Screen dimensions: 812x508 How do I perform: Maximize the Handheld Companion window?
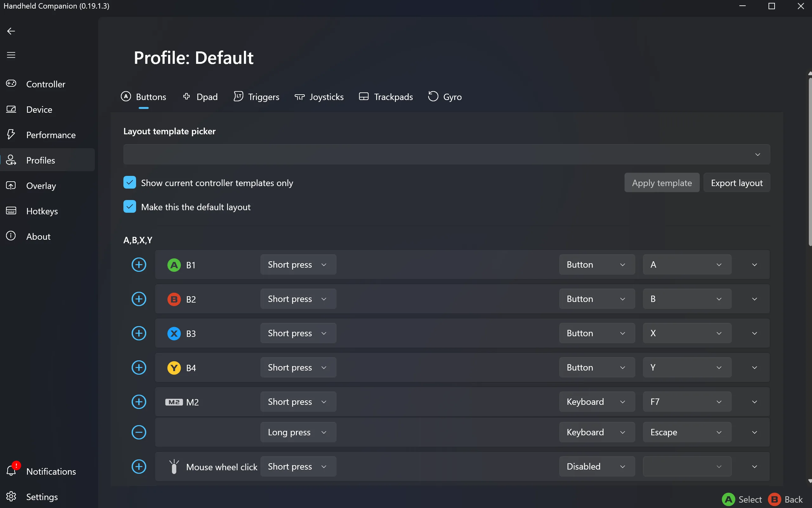[772, 6]
